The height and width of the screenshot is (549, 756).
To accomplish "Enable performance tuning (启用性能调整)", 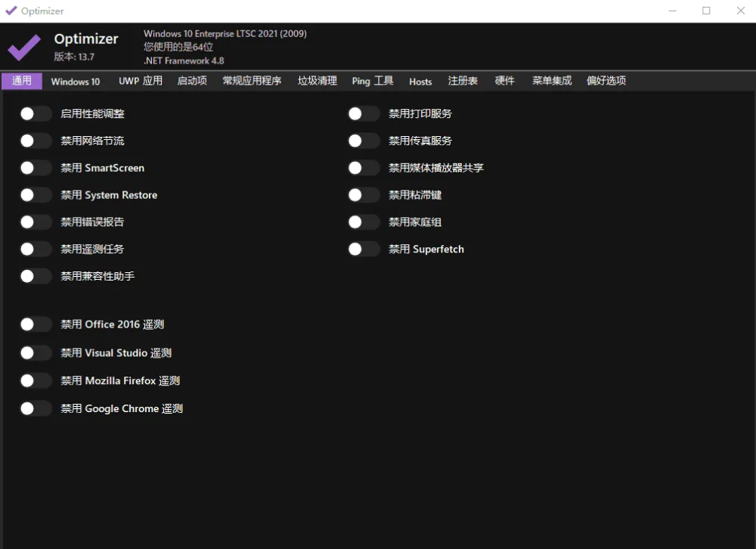I will tap(35, 113).
